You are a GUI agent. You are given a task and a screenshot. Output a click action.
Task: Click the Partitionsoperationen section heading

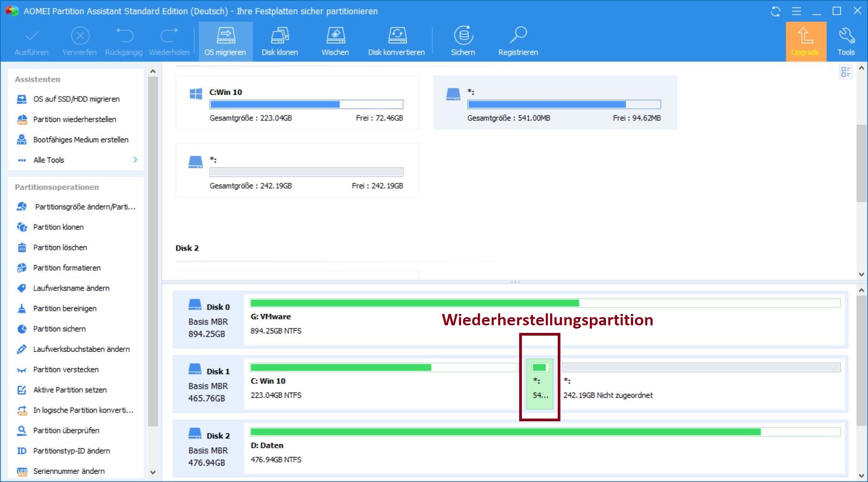point(57,187)
